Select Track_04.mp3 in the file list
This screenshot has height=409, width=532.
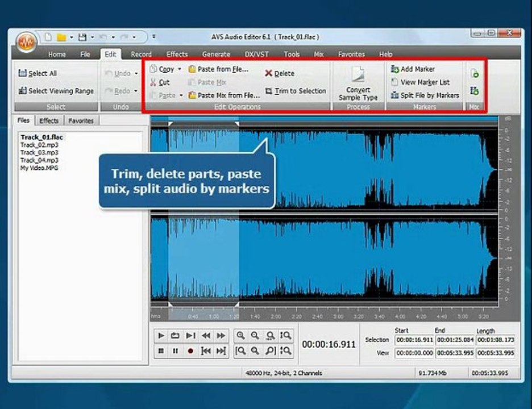click(39, 160)
